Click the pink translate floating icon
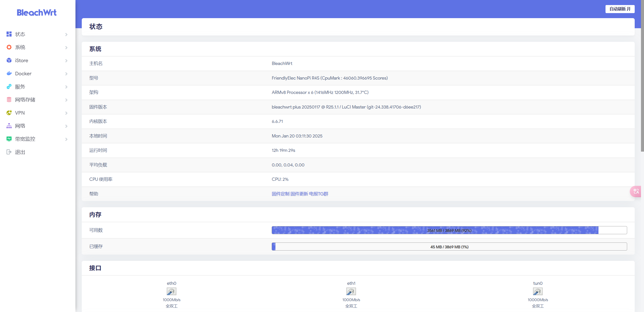 pyautogui.click(x=636, y=191)
